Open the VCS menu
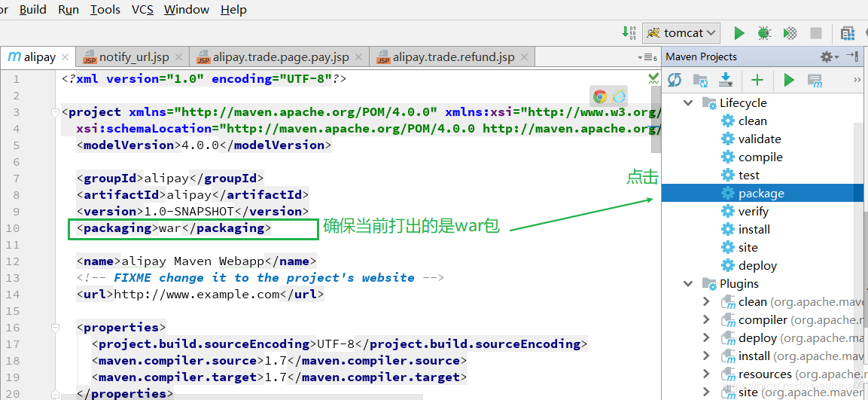868x400 pixels. [x=142, y=10]
